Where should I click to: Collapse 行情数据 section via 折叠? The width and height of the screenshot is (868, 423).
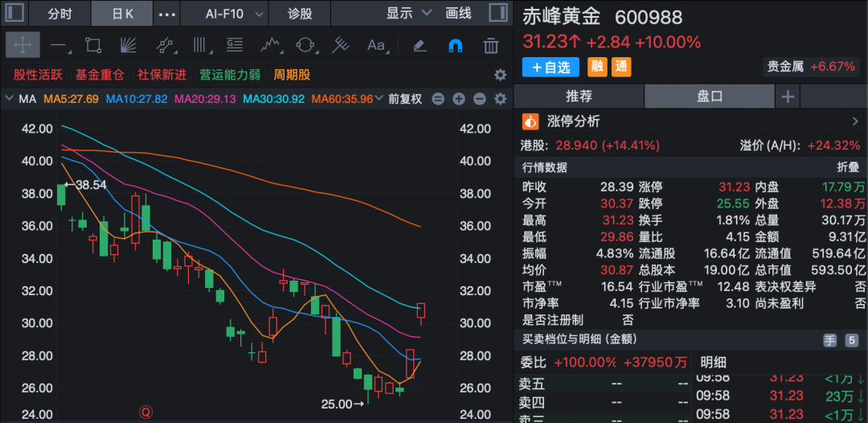pos(849,167)
